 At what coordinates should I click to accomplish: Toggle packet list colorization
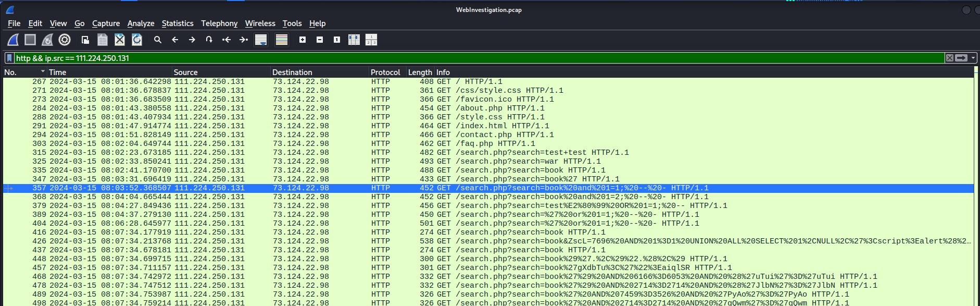[x=282, y=40]
